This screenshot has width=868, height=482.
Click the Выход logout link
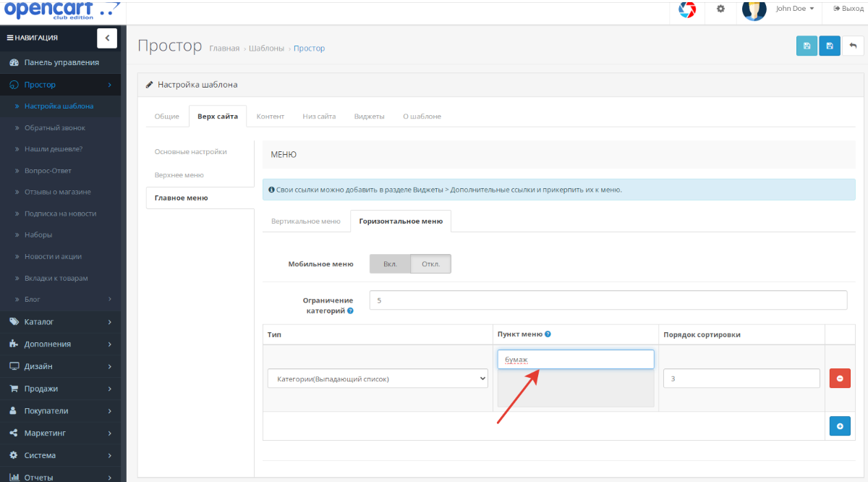pyautogui.click(x=848, y=9)
